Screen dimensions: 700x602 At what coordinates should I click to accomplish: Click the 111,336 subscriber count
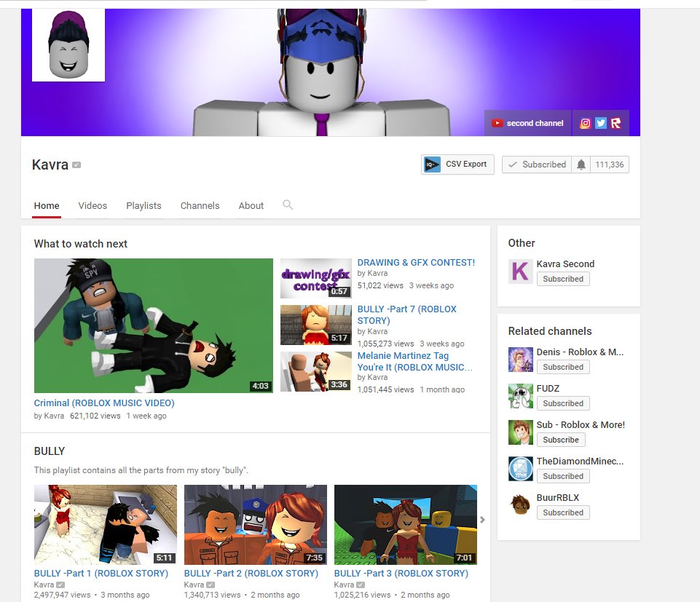(x=610, y=165)
